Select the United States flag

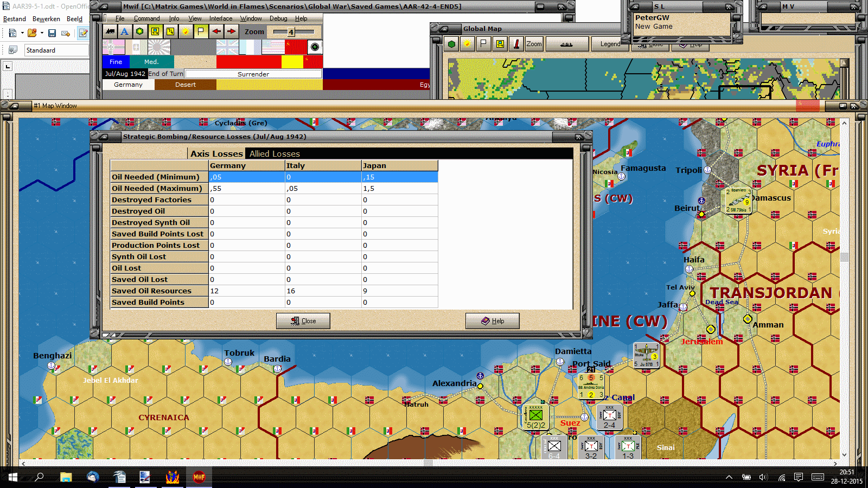pos(273,48)
